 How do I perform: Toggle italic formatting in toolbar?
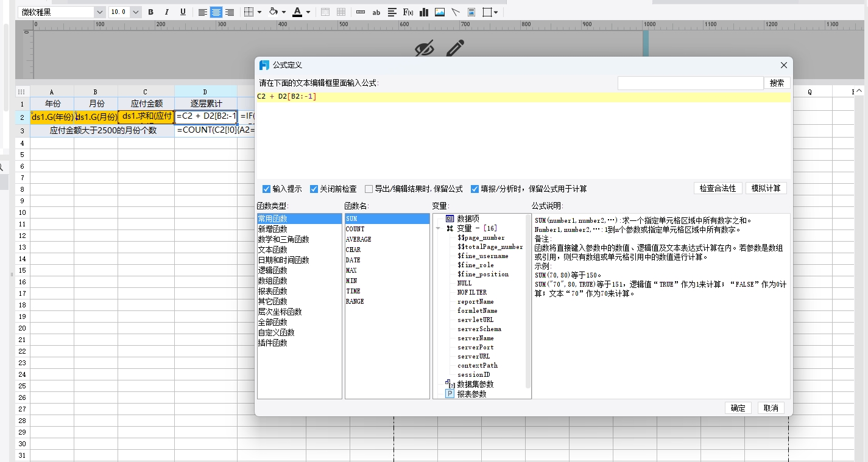point(167,12)
